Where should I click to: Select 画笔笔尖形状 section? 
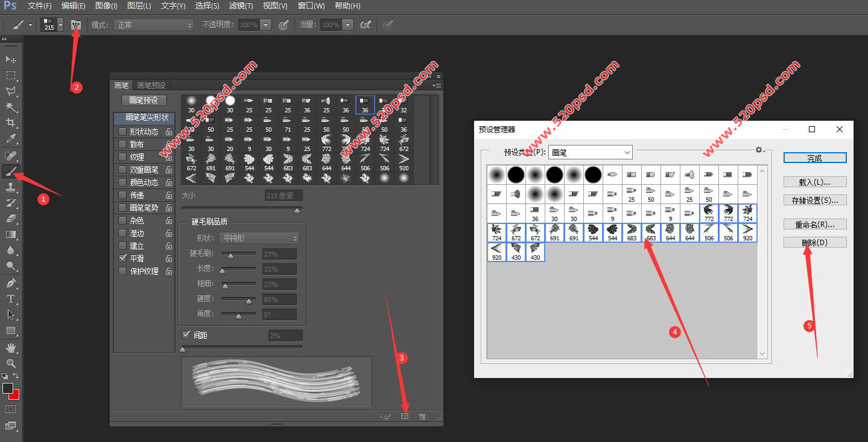pos(144,118)
